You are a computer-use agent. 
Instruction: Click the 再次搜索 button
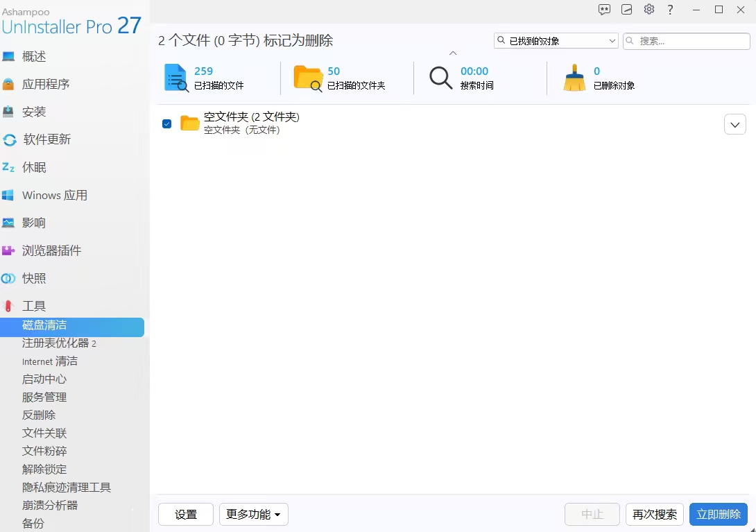click(654, 514)
